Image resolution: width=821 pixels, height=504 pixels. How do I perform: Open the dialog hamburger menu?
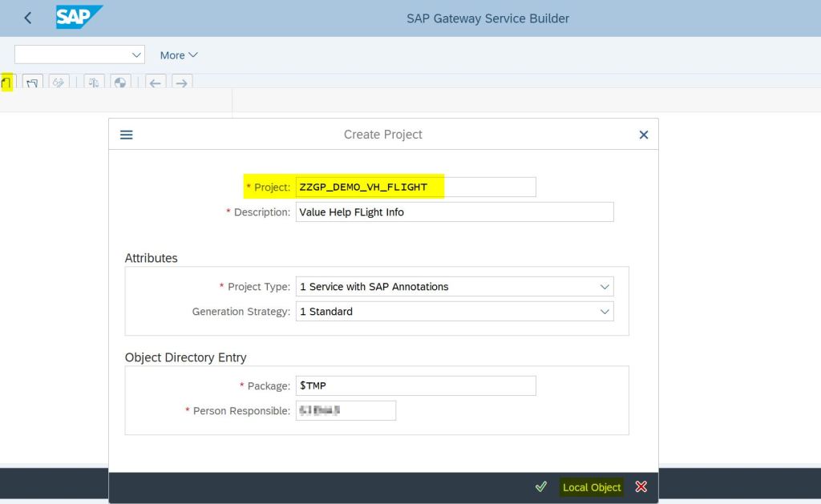pyautogui.click(x=127, y=135)
